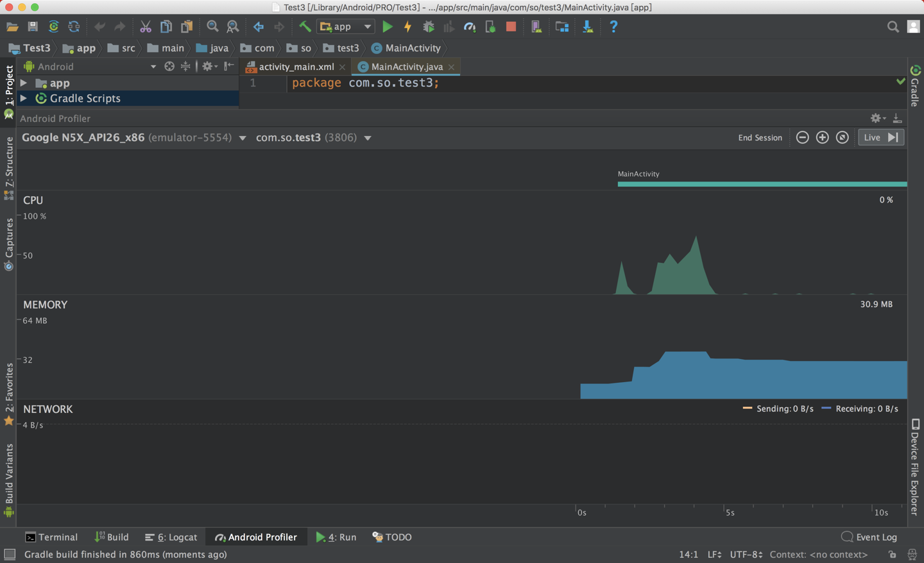Open project pane settings gear
Viewport: 924px width, 563px height.
pos(209,67)
